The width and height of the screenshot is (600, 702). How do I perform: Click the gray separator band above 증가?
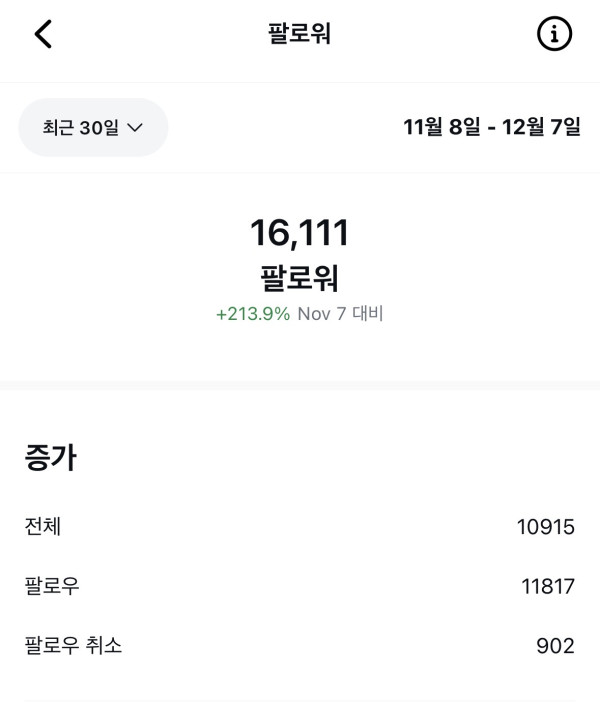coord(300,385)
